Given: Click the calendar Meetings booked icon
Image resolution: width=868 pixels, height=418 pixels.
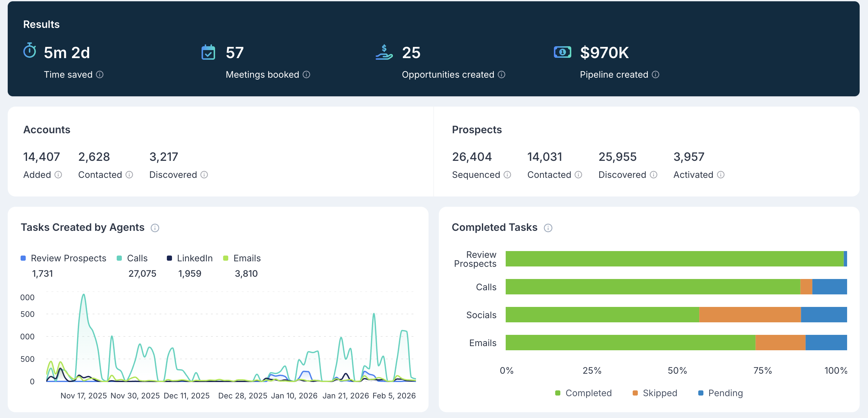Looking at the screenshot, I should click(208, 52).
